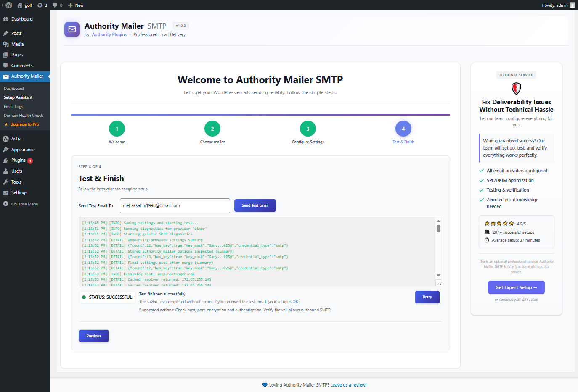Open Plugins via its plug icon with badge
The image size is (578, 392).
coord(6,160)
